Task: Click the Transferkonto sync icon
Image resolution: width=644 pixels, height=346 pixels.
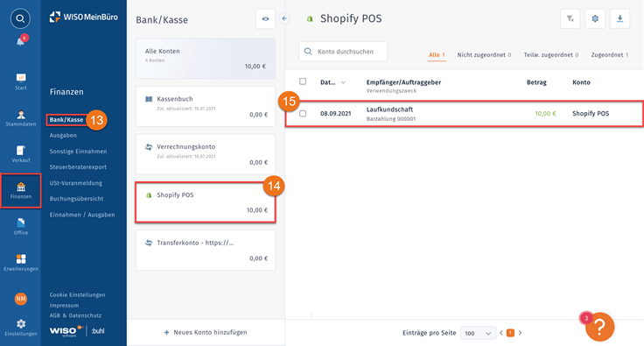Action: click(x=149, y=243)
